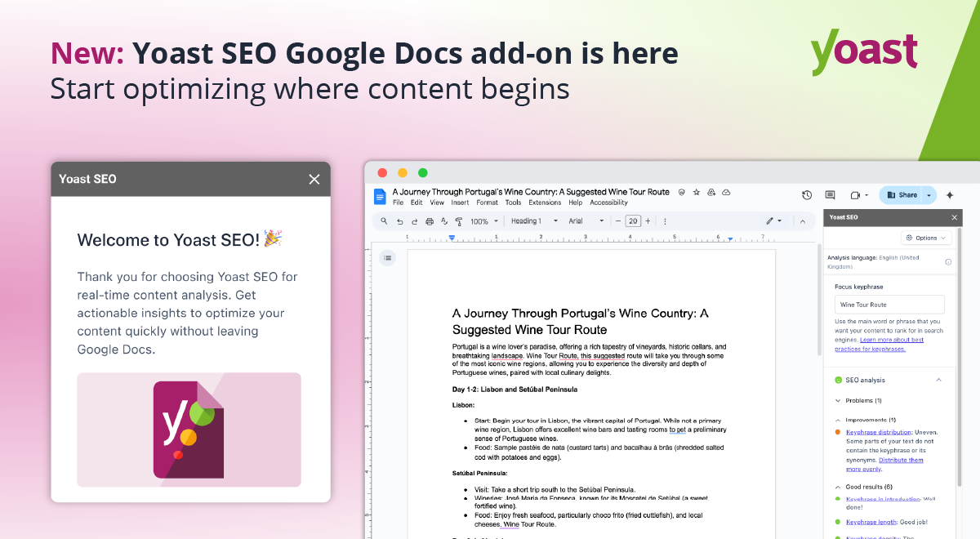Select the paint format roller icon
This screenshot has width=980, height=539.
tap(458, 221)
